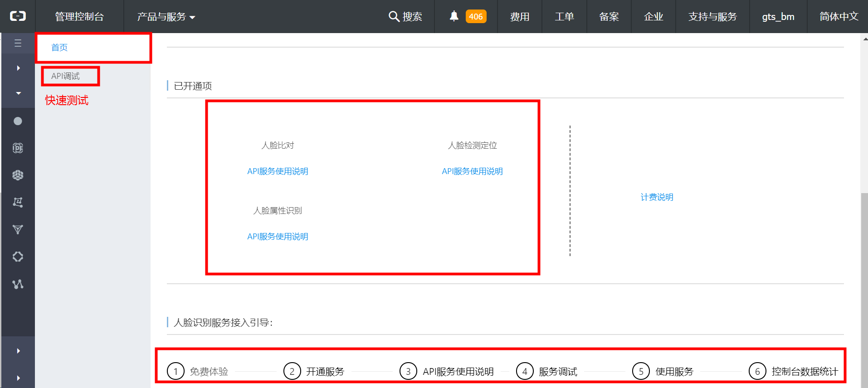Click step 2 开通服务
Image resolution: width=868 pixels, height=388 pixels.
314,371
